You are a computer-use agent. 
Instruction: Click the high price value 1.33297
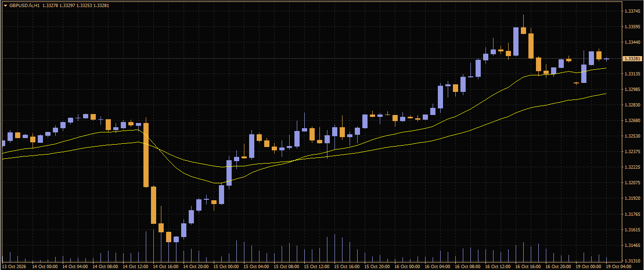(x=67, y=6)
